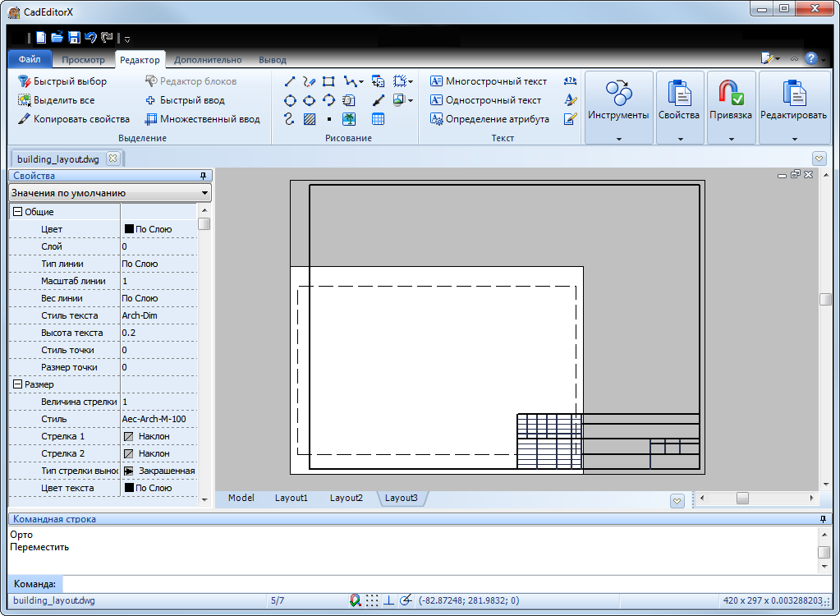The height and width of the screenshot is (616, 840).
Task: Toggle object snap in the status bar
Action: click(x=355, y=601)
